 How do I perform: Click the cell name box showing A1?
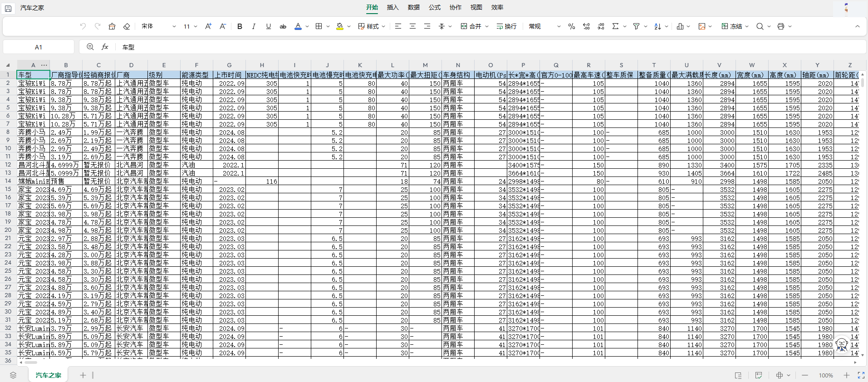[39, 47]
